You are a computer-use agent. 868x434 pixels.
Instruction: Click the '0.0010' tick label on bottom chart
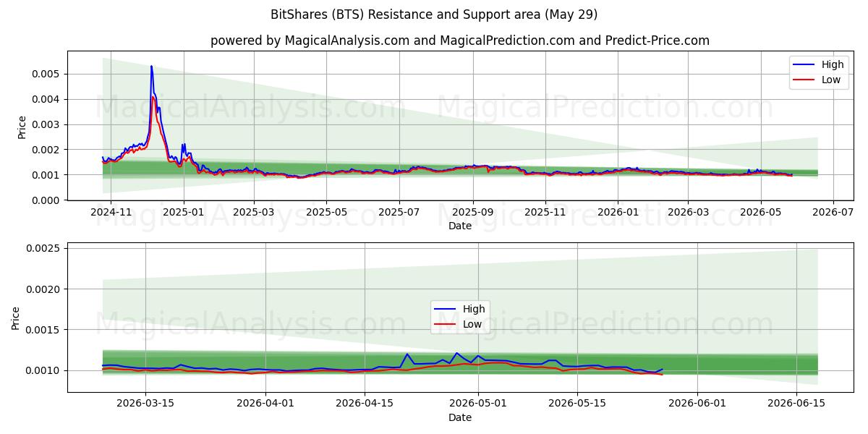click(45, 371)
